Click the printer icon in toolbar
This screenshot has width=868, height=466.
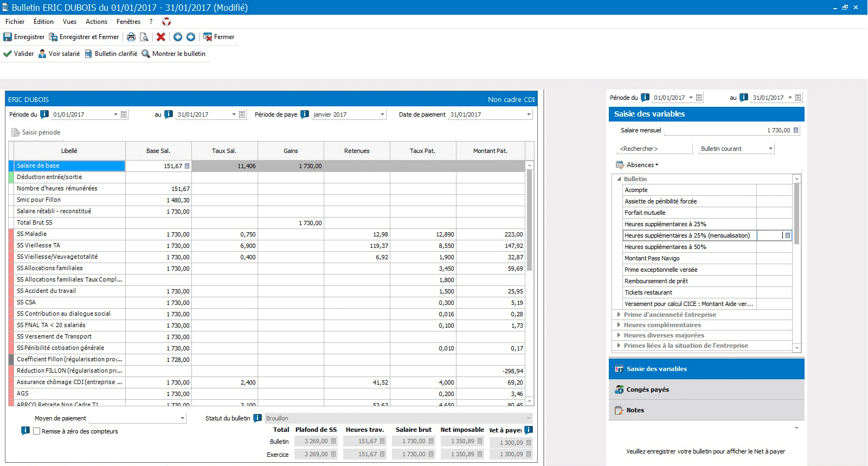click(x=131, y=37)
